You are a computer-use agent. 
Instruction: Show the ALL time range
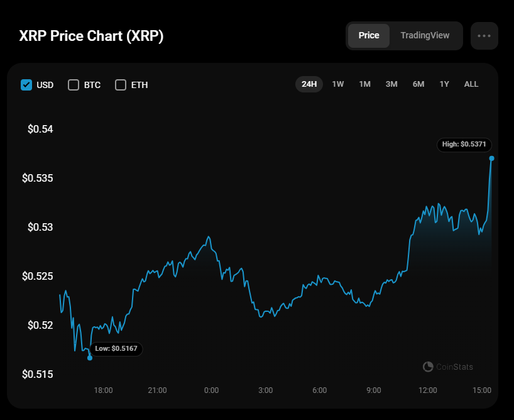pyautogui.click(x=471, y=84)
